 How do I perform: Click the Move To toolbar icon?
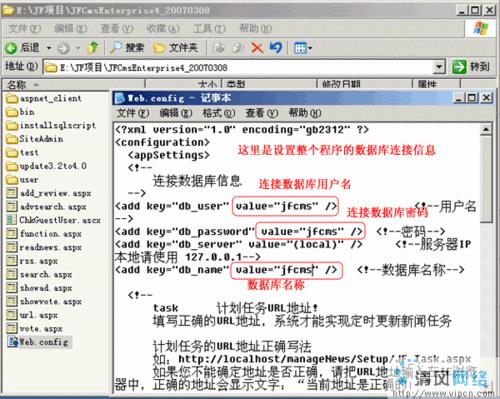click(219, 48)
